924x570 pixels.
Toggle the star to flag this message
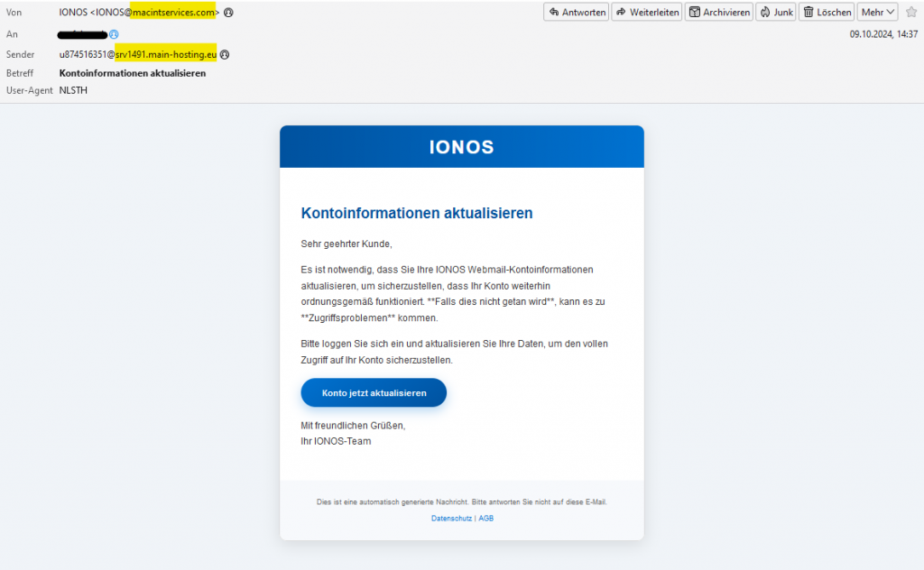pos(911,12)
